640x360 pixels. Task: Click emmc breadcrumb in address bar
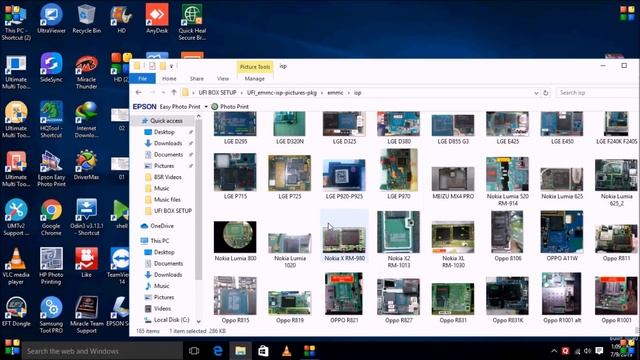[x=335, y=93]
